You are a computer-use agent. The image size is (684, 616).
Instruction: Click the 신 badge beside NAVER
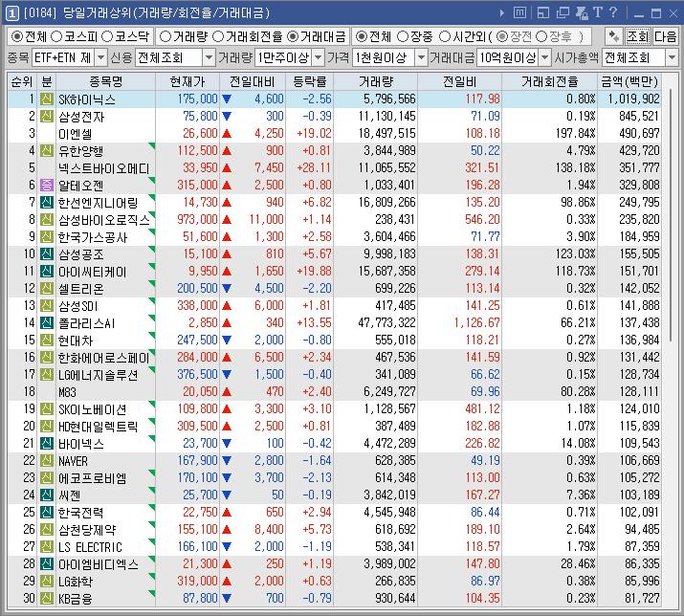tap(47, 461)
